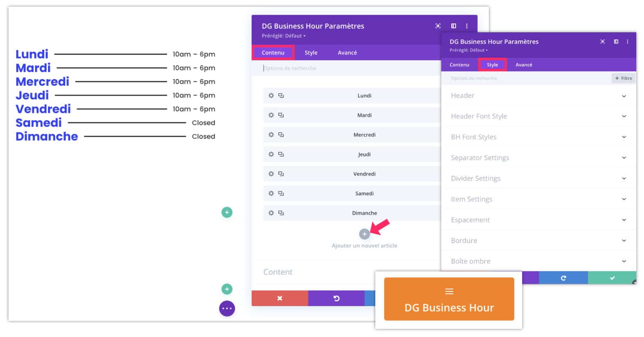Click split-view icon in front settings window

pos(616,42)
